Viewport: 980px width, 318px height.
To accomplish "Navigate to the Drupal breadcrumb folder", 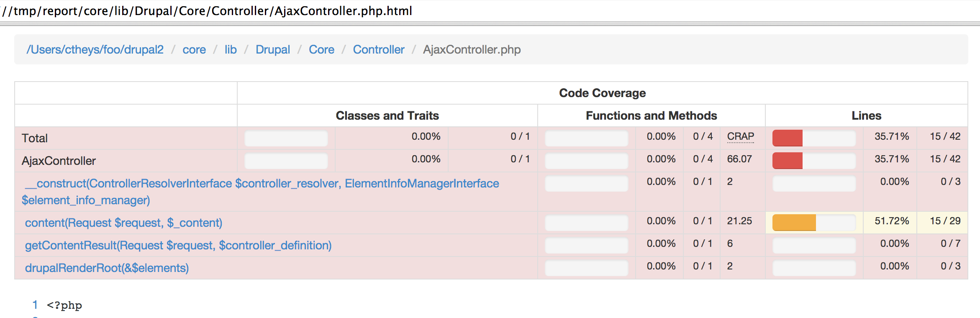I will point(273,50).
